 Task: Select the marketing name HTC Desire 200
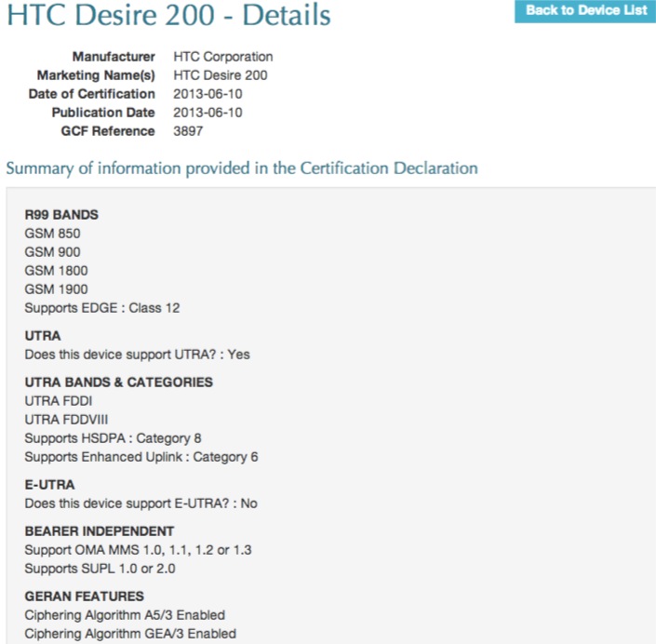coord(221,75)
